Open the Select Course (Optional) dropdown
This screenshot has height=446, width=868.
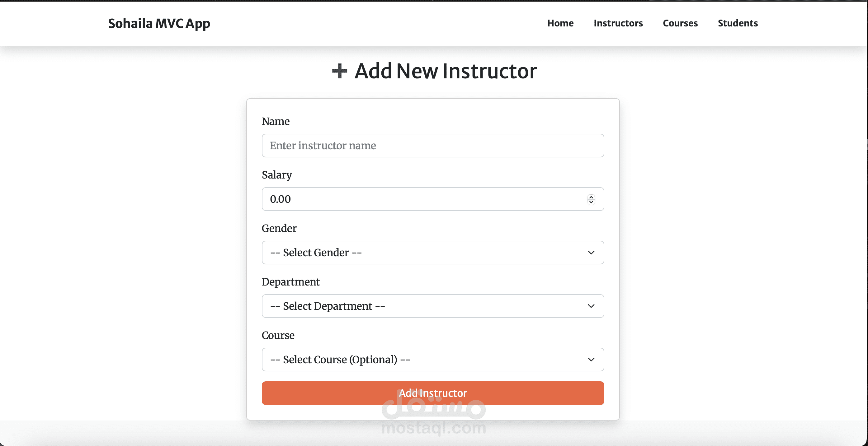(x=433, y=360)
